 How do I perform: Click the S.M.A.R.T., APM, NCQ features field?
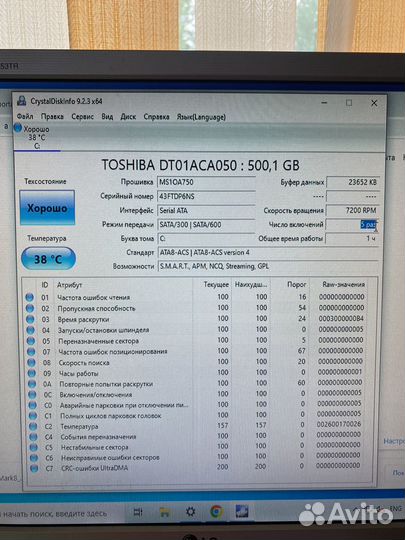click(268, 266)
